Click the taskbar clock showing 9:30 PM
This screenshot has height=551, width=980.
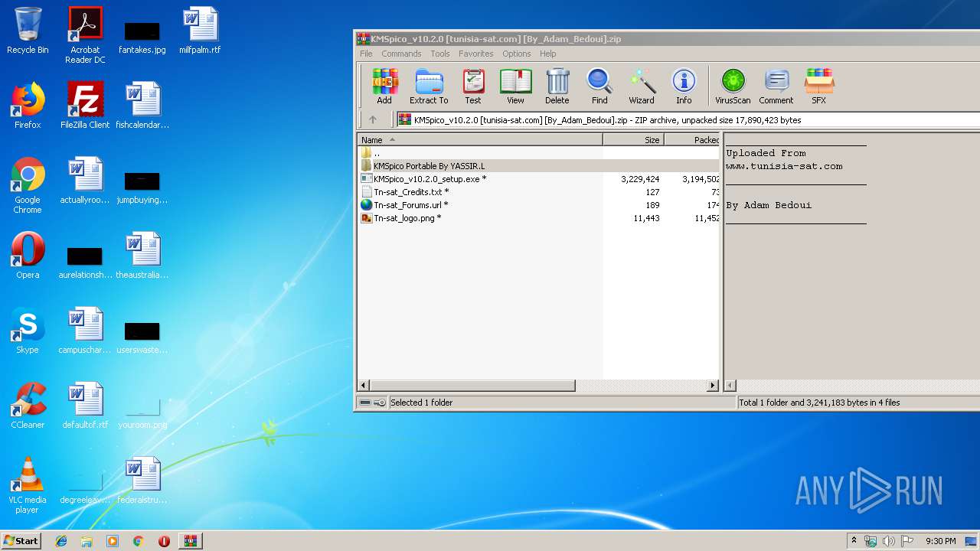(x=940, y=541)
